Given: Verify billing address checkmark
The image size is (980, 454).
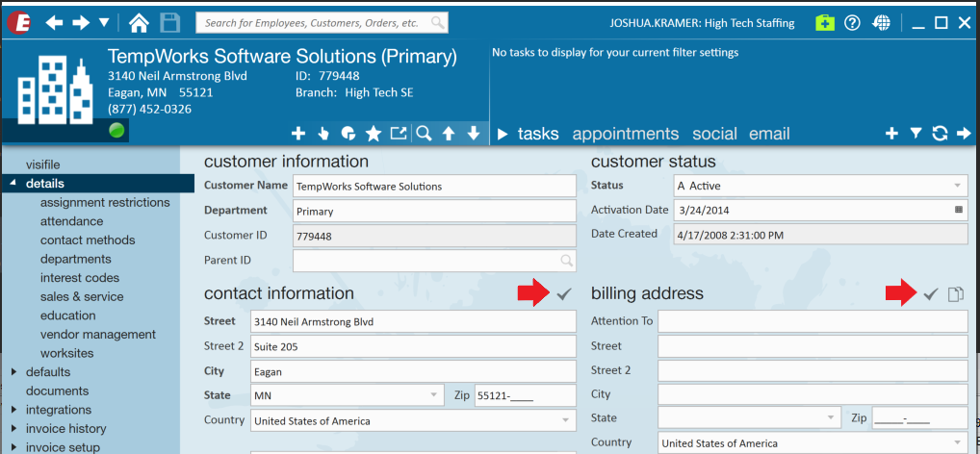Looking at the screenshot, I should pos(931,293).
